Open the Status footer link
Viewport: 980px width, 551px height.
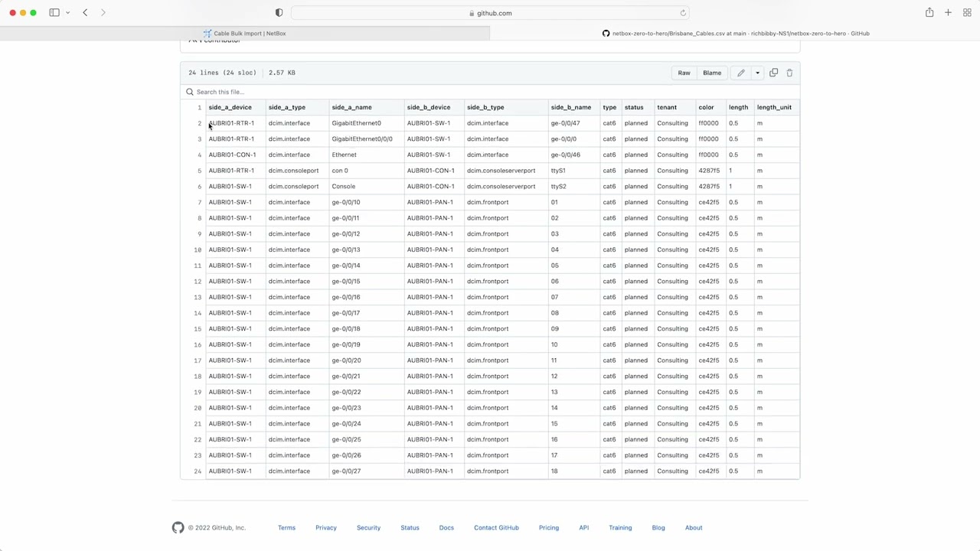pyautogui.click(x=410, y=527)
